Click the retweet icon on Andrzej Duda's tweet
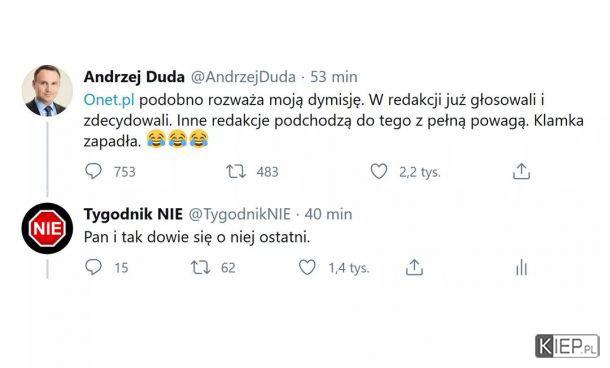 pyautogui.click(x=236, y=171)
